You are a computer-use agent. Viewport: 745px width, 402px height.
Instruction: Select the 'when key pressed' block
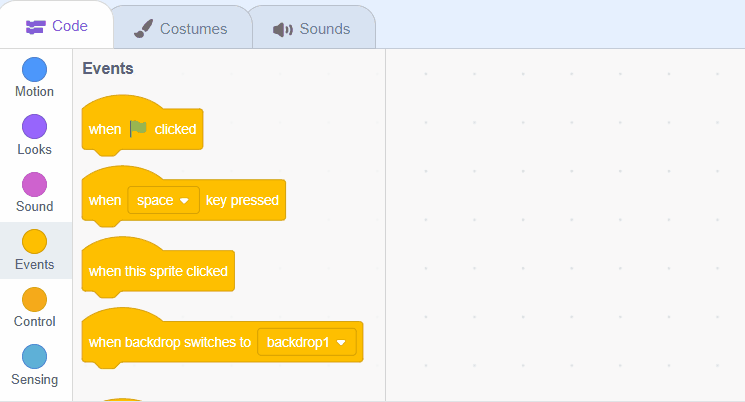click(243, 200)
